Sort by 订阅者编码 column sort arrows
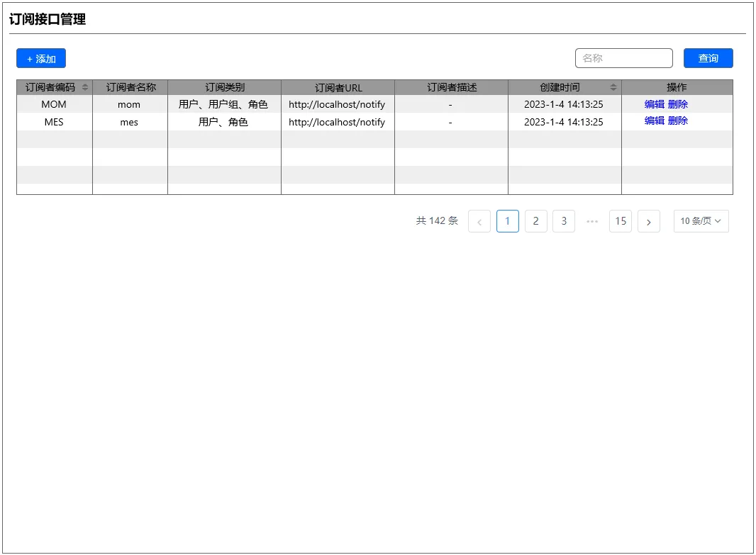This screenshot has height=555, width=756. [x=85, y=87]
